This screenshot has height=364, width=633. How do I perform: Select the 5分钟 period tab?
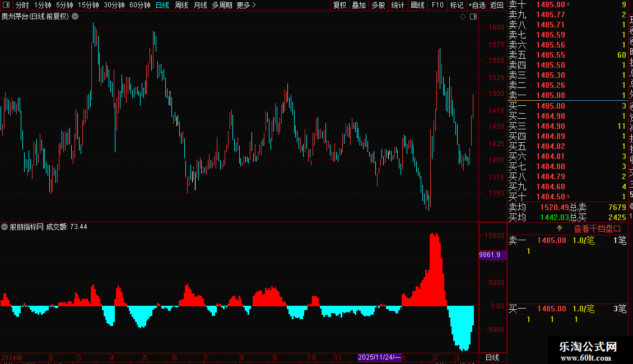point(64,5)
